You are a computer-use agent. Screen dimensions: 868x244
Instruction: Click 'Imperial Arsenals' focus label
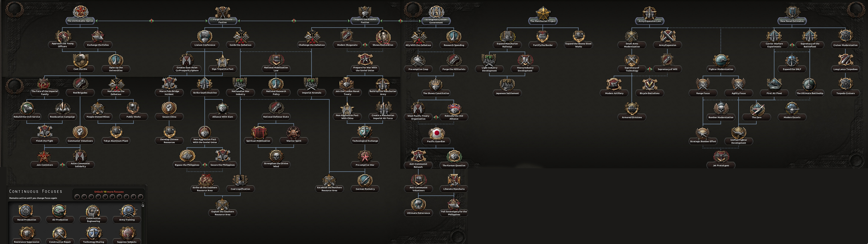pyautogui.click(x=311, y=93)
